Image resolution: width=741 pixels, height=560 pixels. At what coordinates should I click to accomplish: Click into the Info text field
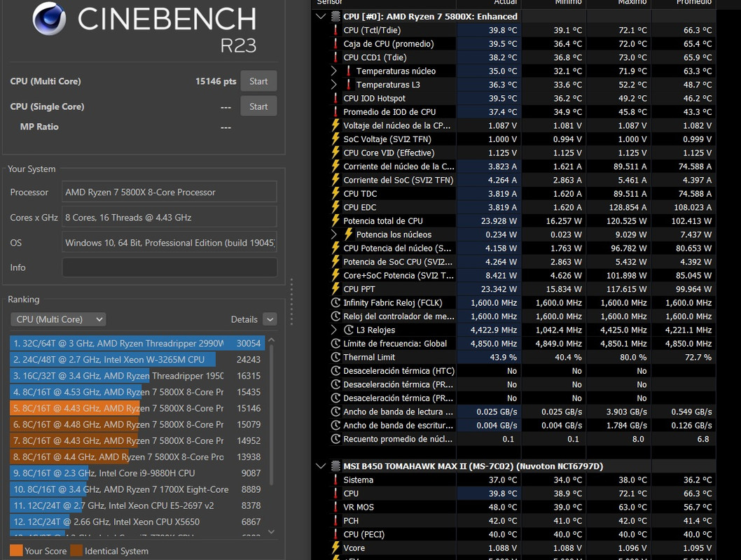click(x=169, y=267)
